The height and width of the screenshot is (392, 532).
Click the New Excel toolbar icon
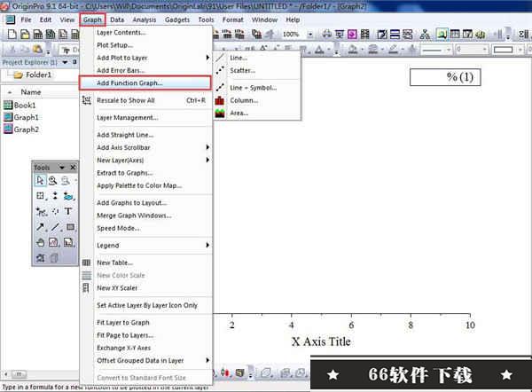[x=51, y=34]
